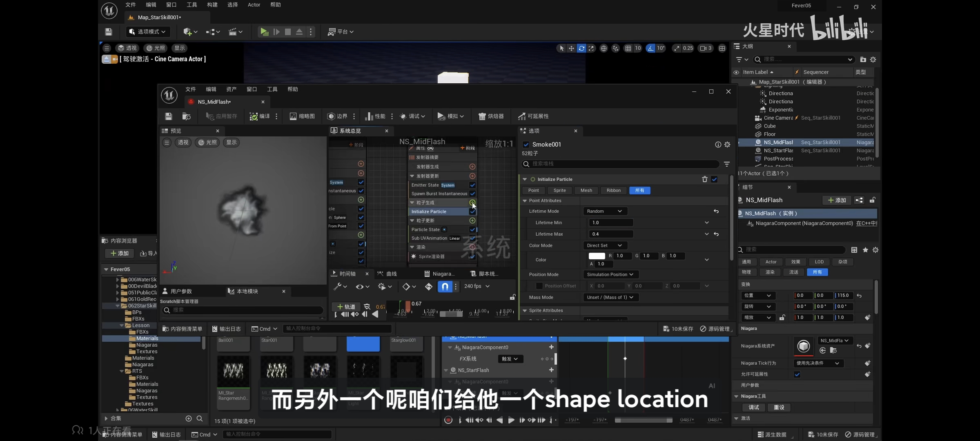Click the Play in editor button

coord(264,31)
